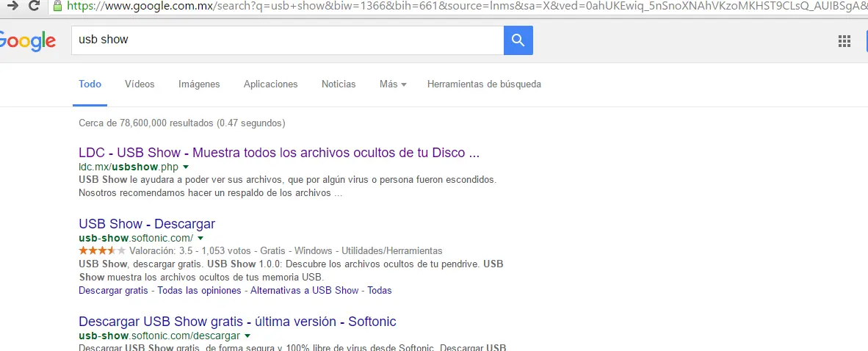This screenshot has height=351, width=868.
Task: Switch to the Aplicaciones tab
Action: (x=271, y=84)
